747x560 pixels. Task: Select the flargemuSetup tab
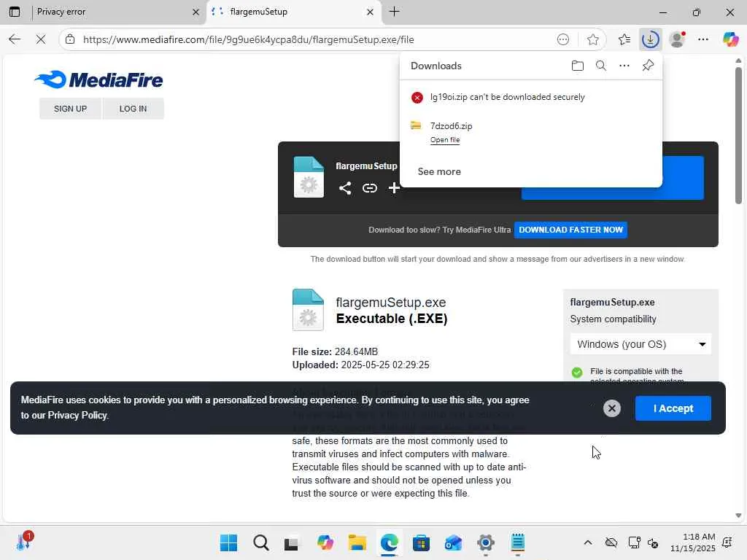[293, 12]
